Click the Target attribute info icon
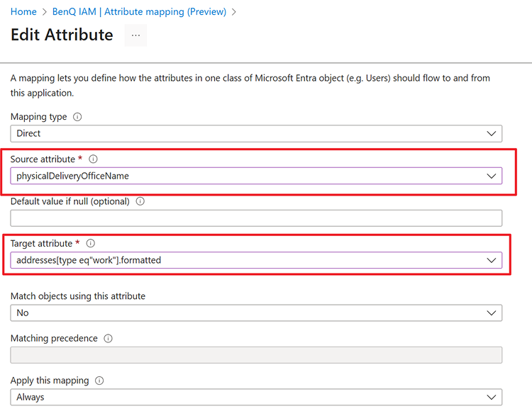This screenshot has height=416, width=532. [91, 244]
